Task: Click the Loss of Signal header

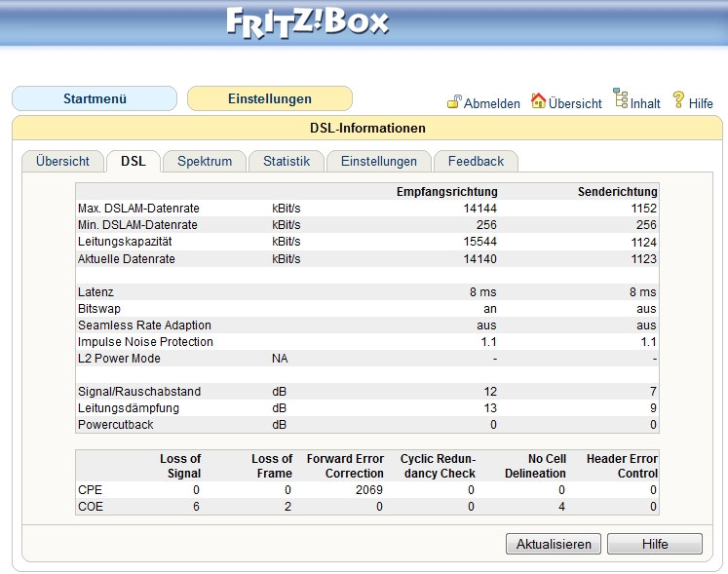Action: pos(180,466)
